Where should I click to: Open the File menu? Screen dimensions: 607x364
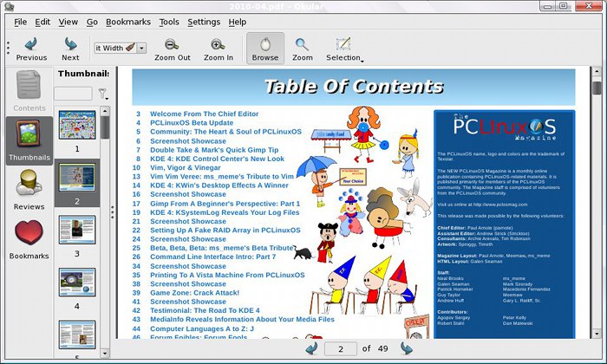click(x=21, y=22)
